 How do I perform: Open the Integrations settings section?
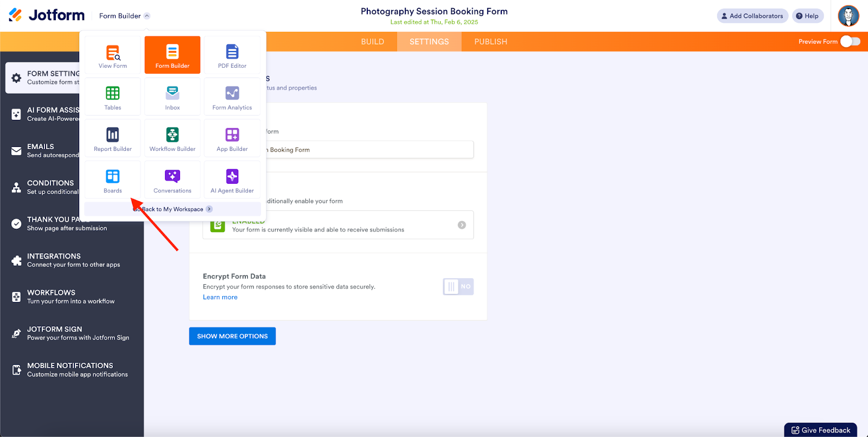click(x=73, y=260)
